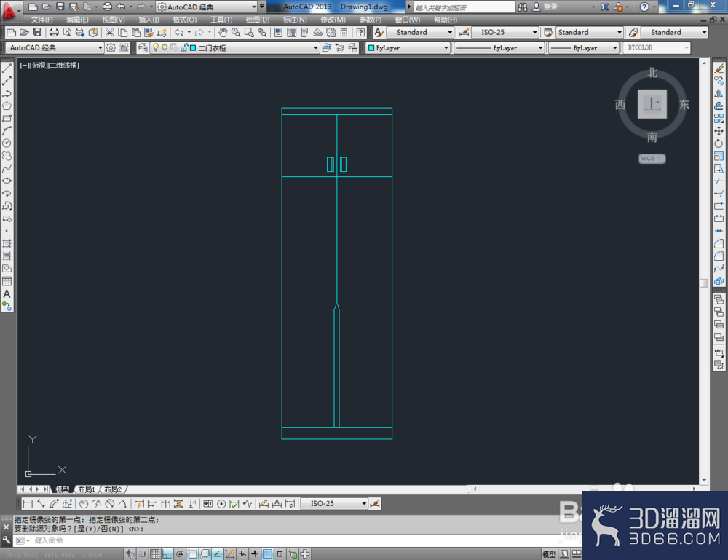The image size is (728, 560).
Task: Open the ByLayer color control swatch
Action: pos(408,48)
